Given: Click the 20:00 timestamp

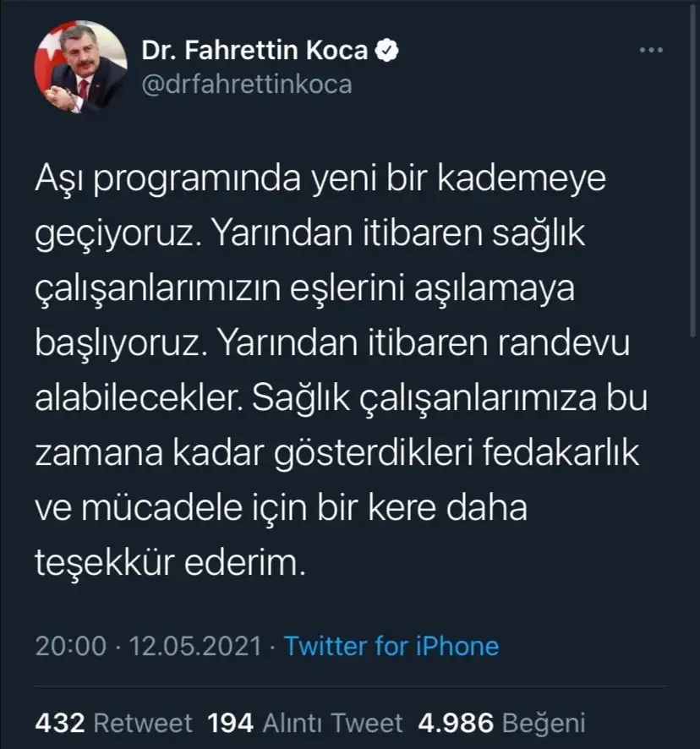Looking at the screenshot, I should [x=71, y=646].
